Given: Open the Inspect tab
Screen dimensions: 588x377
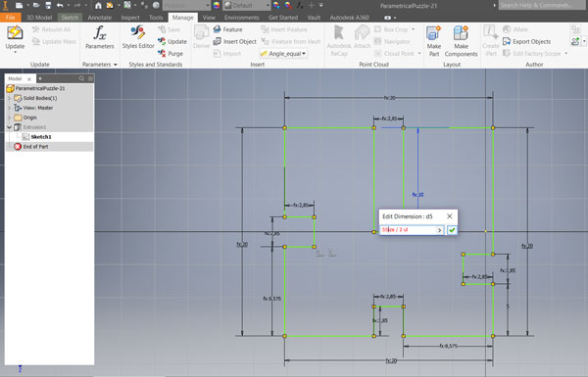Looking at the screenshot, I should click(x=130, y=18).
